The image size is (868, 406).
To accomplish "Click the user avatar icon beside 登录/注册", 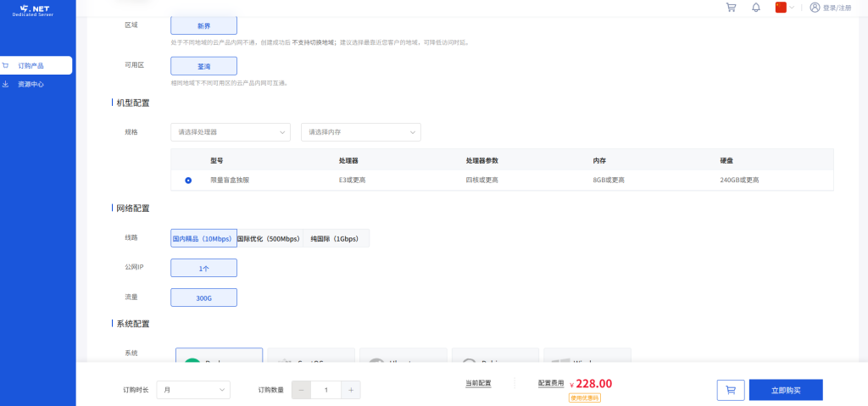I will click(815, 8).
